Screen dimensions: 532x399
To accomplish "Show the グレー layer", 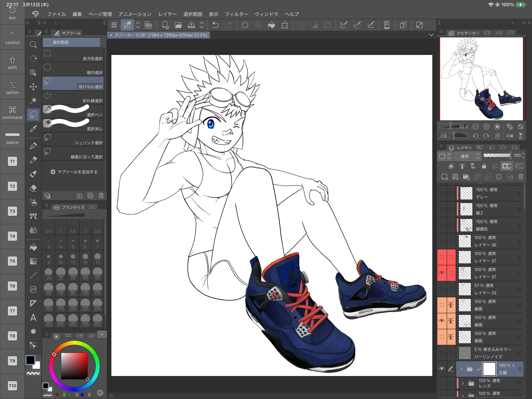I will click(x=442, y=193).
